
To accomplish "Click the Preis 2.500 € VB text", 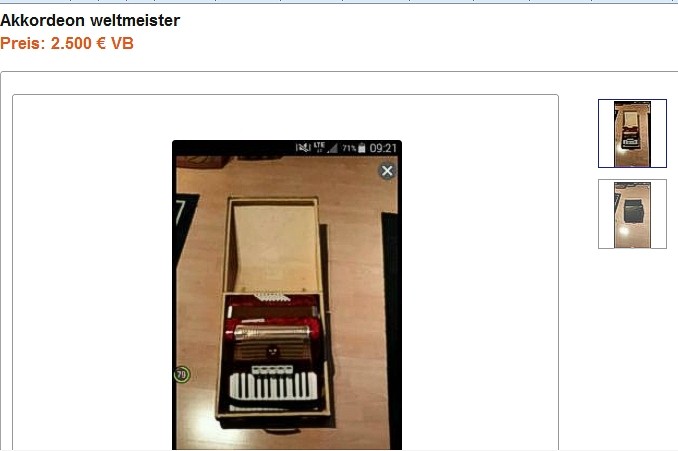I will pos(67,43).
